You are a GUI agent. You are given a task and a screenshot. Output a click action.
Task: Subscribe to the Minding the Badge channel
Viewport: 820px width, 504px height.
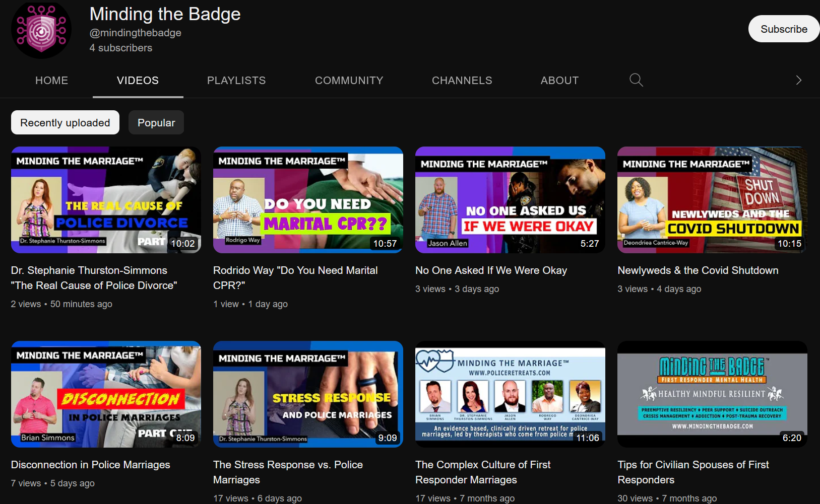pyautogui.click(x=783, y=29)
